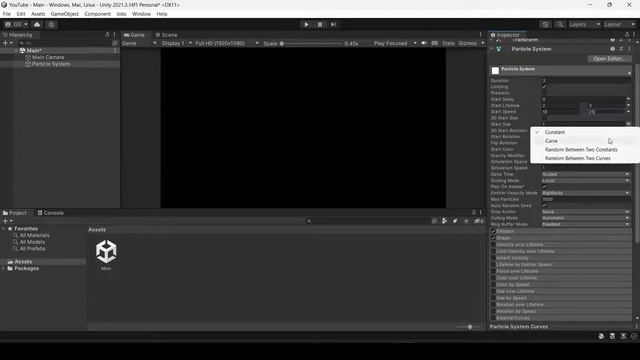This screenshot has height=360, width=640.
Task: Start Play mode with the Play button
Action: 306,24
